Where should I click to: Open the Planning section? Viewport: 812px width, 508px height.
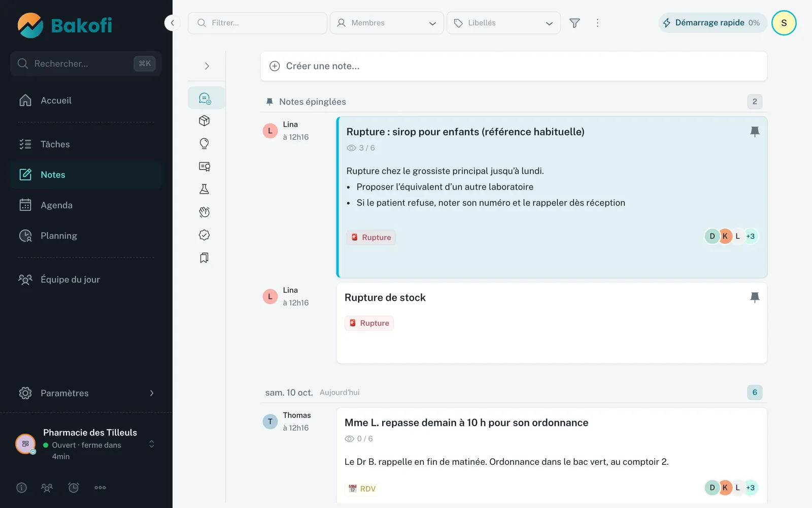tap(86, 236)
